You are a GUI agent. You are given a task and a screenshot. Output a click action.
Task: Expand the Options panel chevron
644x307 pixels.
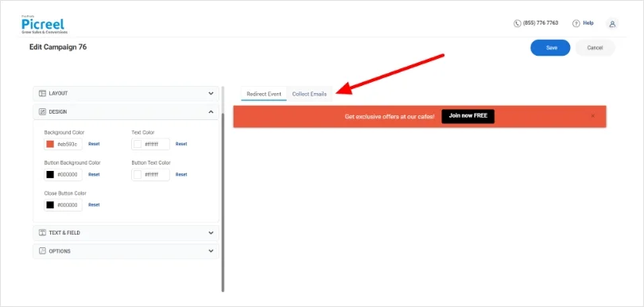[211, 251]
